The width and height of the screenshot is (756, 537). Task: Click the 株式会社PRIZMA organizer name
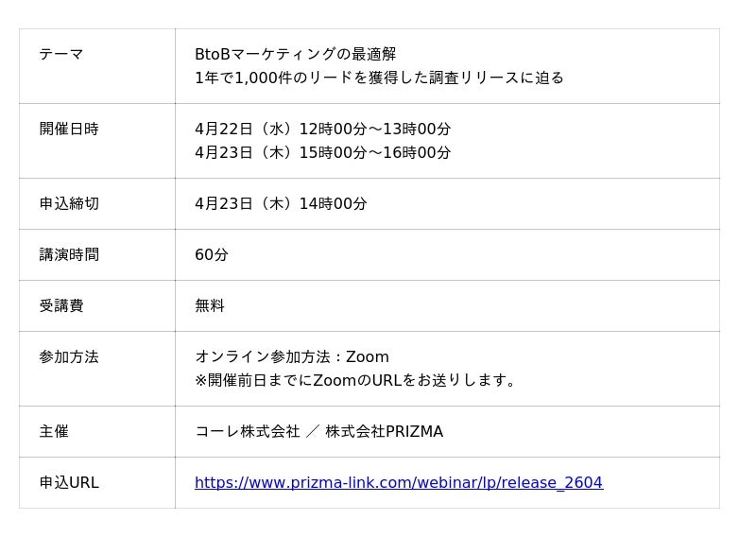(384, 432)
